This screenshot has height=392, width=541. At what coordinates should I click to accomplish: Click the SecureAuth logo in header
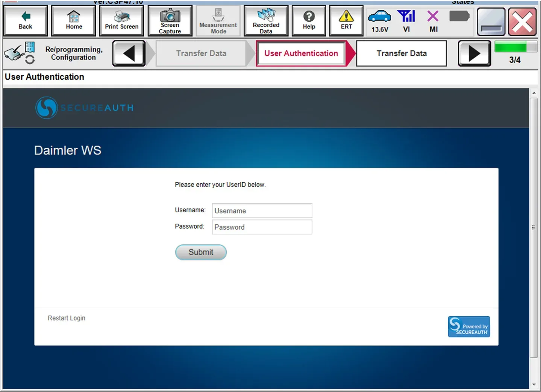tap(85, 108)
